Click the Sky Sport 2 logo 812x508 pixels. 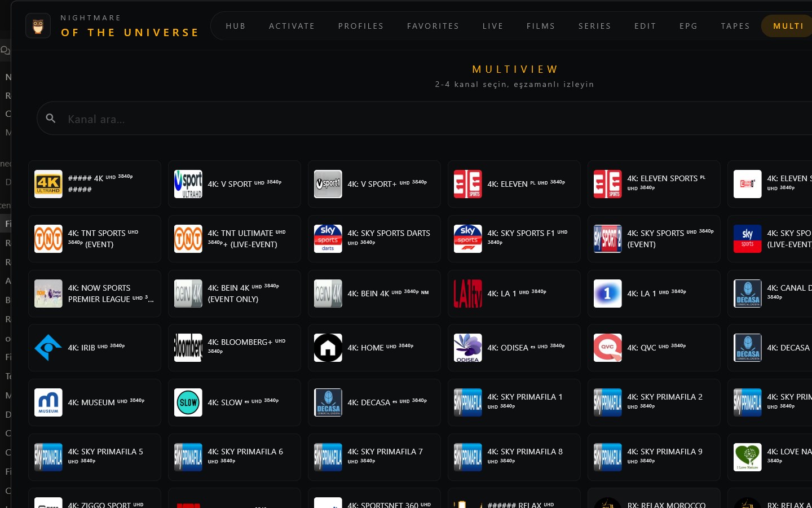(x=608, y=239)
